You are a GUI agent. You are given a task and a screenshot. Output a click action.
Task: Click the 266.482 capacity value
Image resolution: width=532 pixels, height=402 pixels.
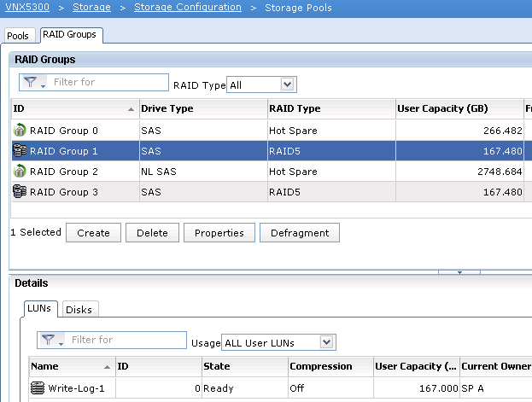pyautogui.click(x=502, y=131)
